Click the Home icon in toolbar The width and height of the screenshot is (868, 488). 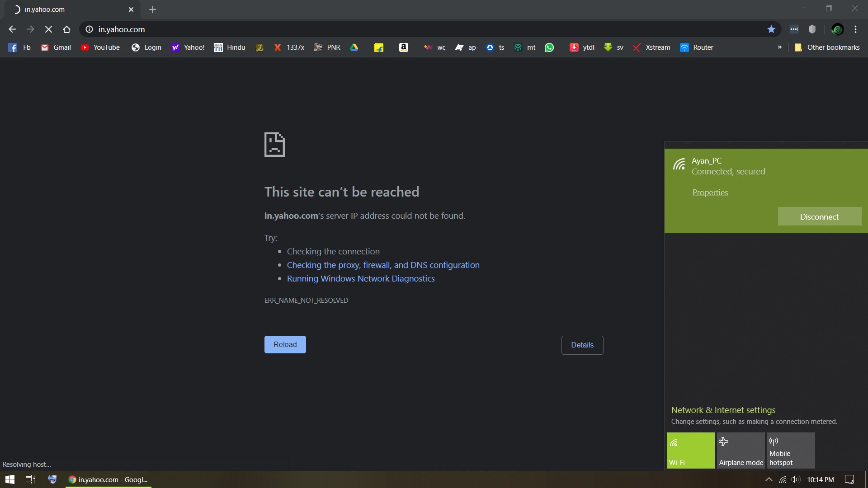(66, 29)
